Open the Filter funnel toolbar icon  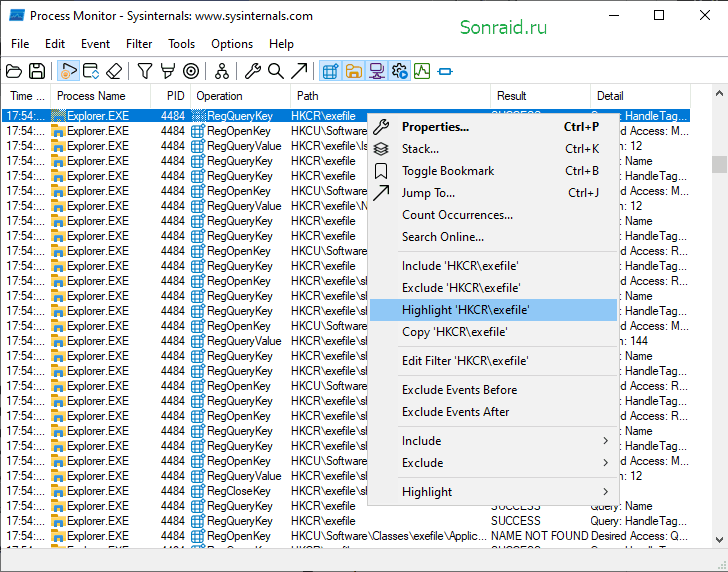(x=145, y=71)
